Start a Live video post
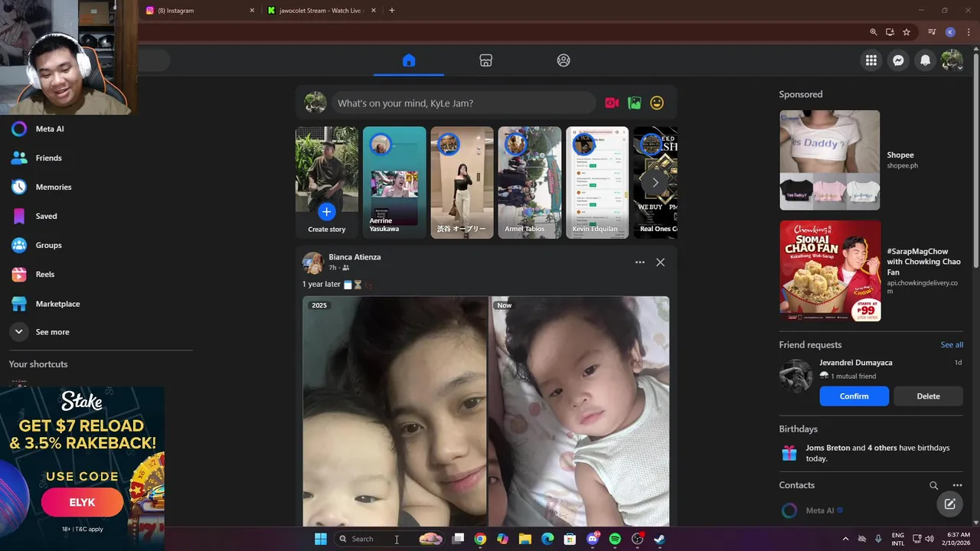The image size is (980, 551). pyautogui.click(x=612, y=103)
